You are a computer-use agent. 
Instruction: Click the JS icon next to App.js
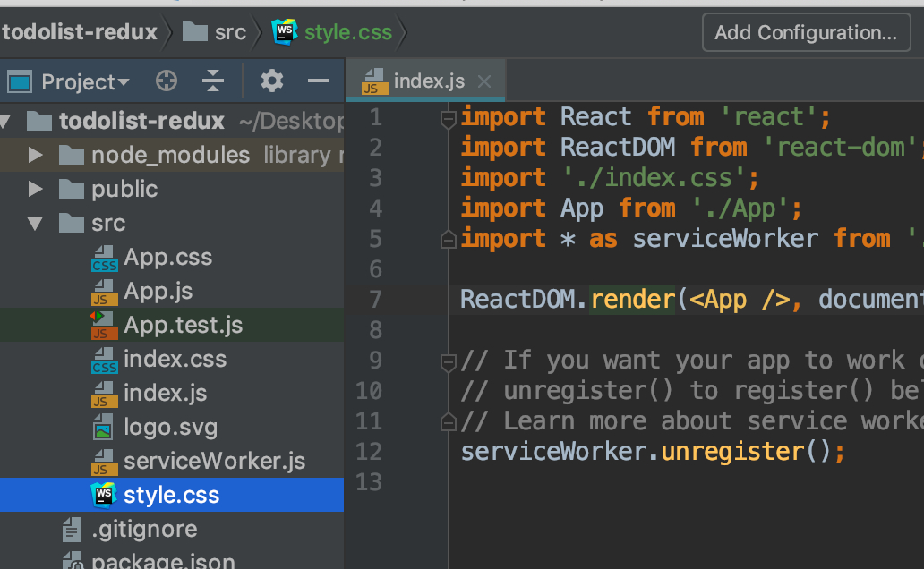(104, 293)
